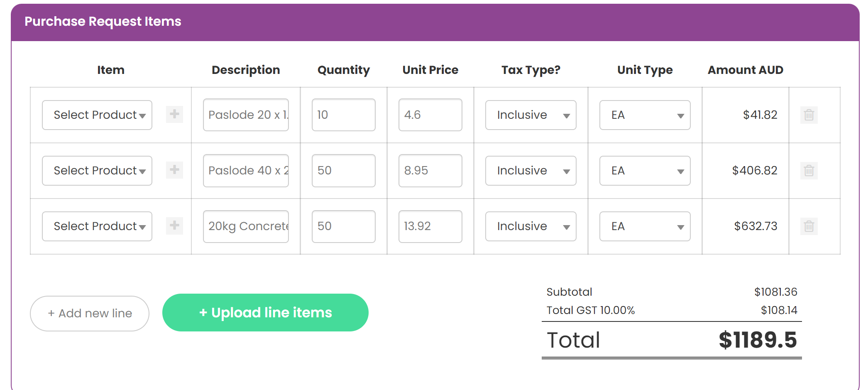868x390 pixels.
Task: Open Select Product dropdown in second row
Action: tap(97, 171)
